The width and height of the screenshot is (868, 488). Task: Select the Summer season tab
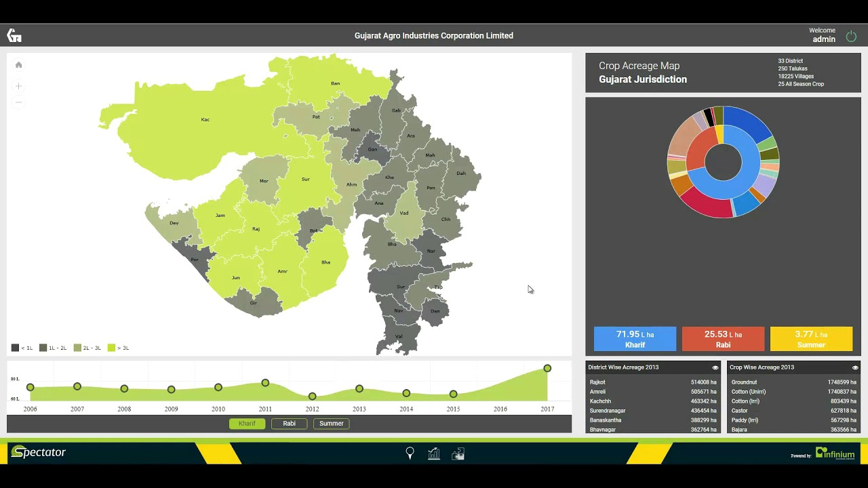[x=332, y=424]
